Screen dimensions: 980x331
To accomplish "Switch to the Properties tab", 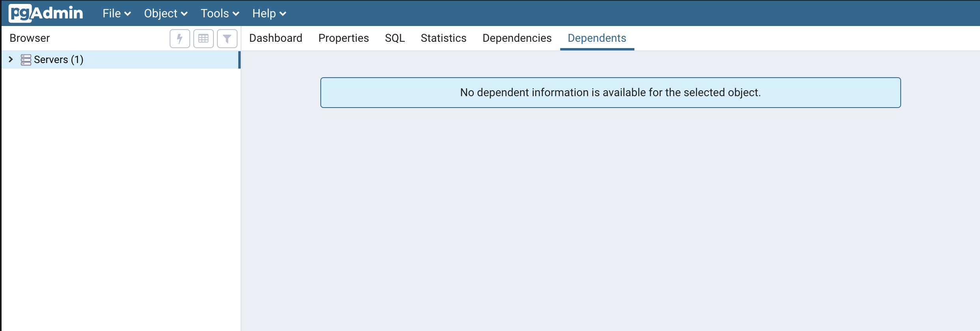I will 343,38.
